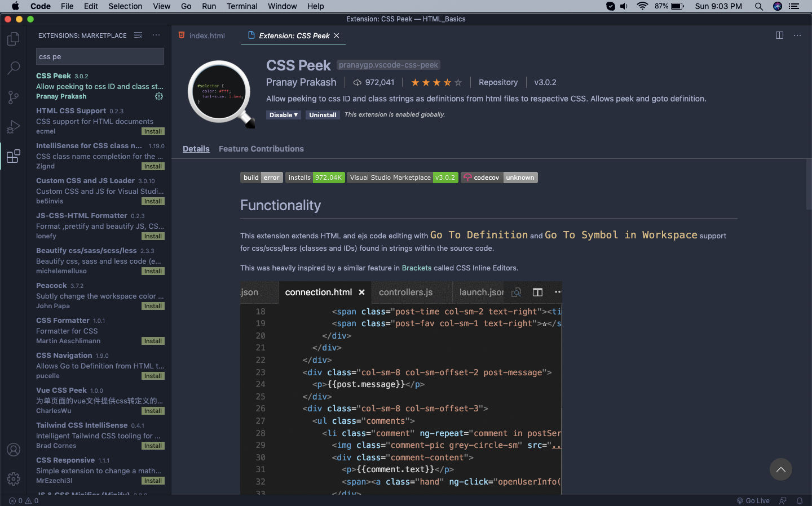Close the Extension: CSS Peek tab
Screen dimensions: 812x506
(337, 35)
